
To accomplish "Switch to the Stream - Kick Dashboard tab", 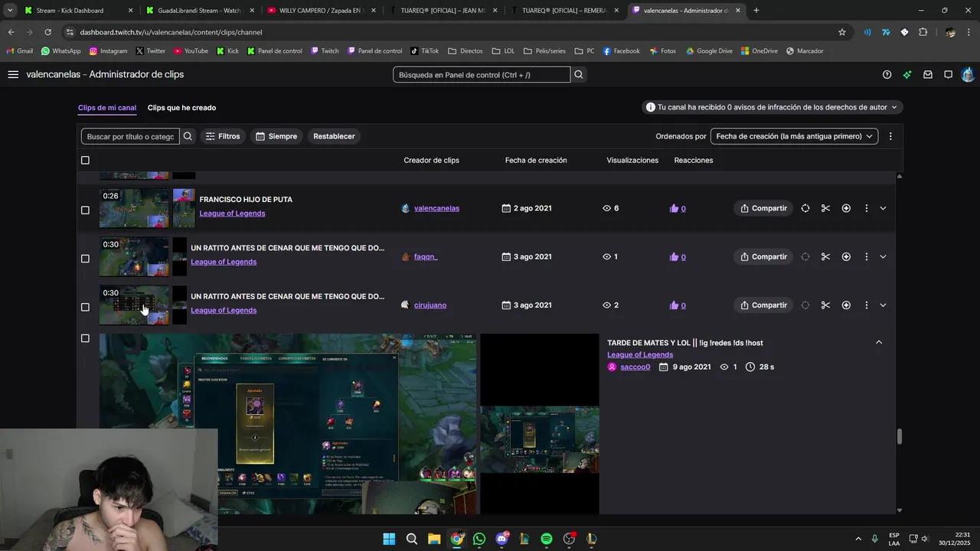I will (x=78, y=11).
